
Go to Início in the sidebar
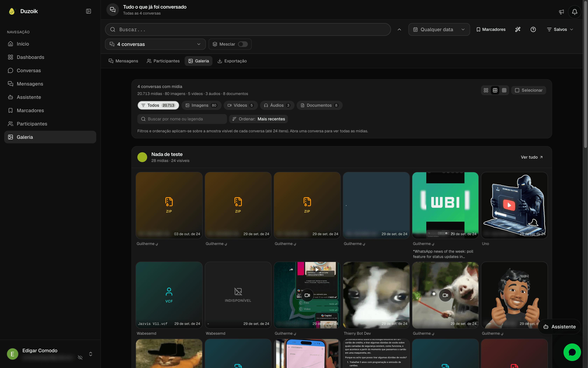point(50,44)
